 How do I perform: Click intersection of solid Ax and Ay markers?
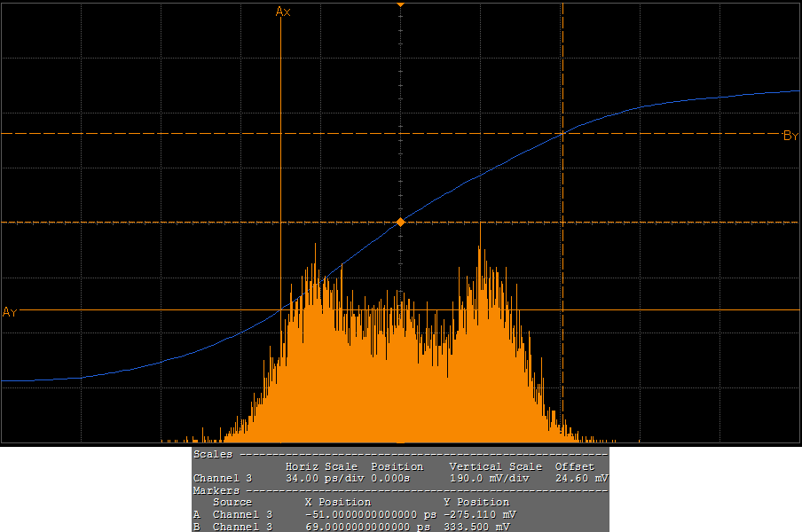tap(281, 310)
